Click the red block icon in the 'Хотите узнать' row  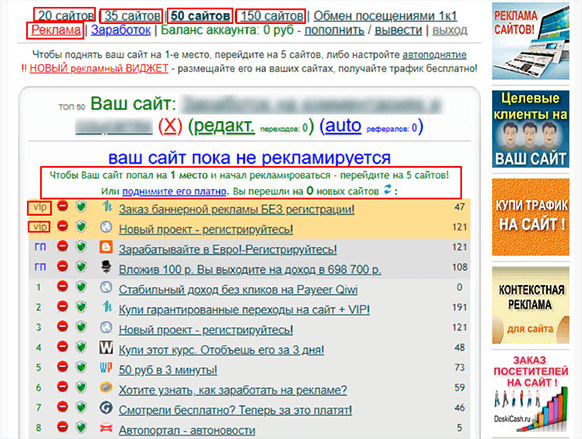pos(63,386)
